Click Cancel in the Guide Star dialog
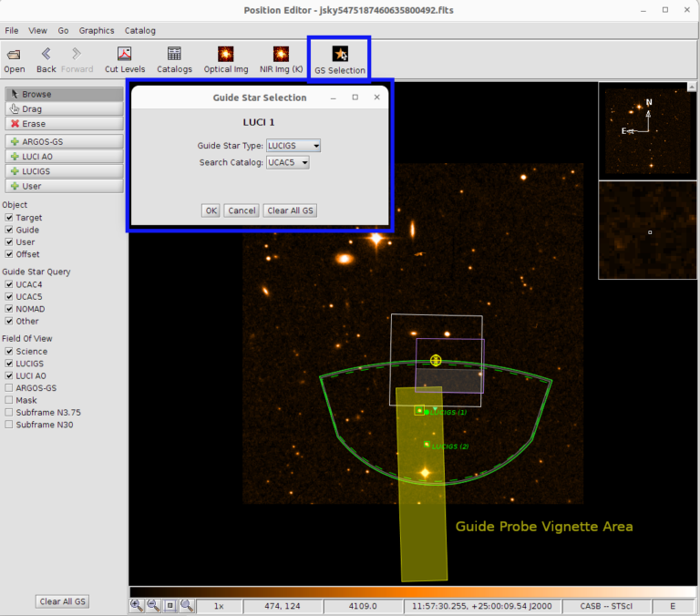This screenshot has width=700, height=616. tap(242, 210)
